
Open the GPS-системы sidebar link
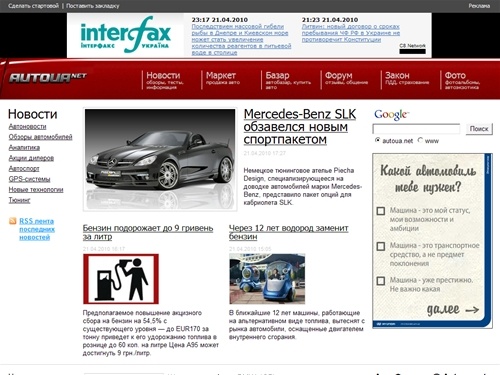(29, 179)
